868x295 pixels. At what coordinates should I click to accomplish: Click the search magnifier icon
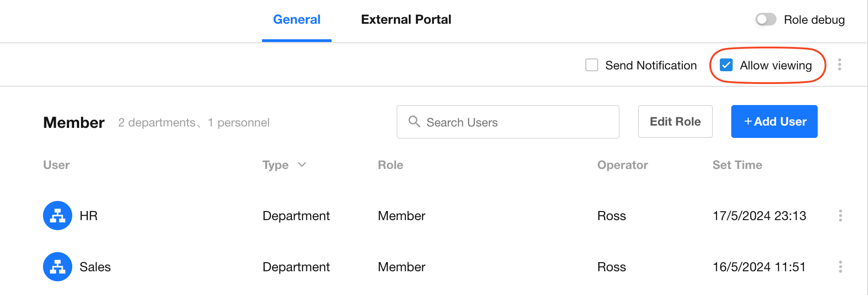point(414,121)
